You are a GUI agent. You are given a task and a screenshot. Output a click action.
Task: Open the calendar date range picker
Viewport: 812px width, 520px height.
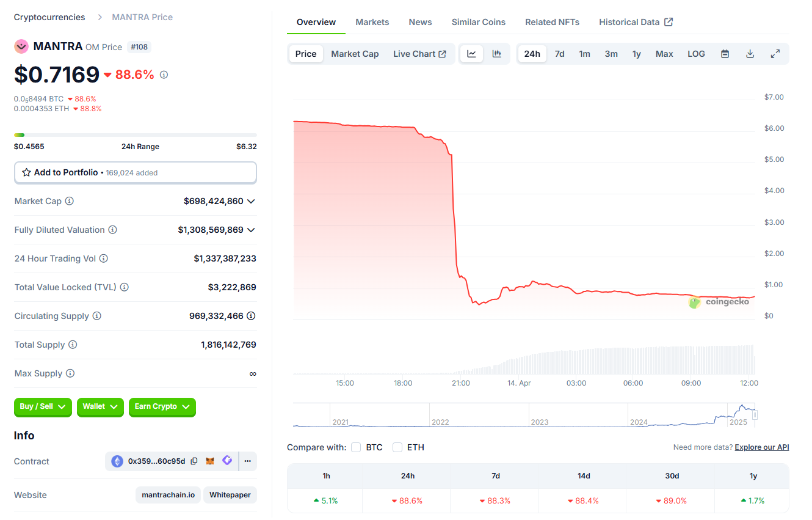click(x=725, y=54)
